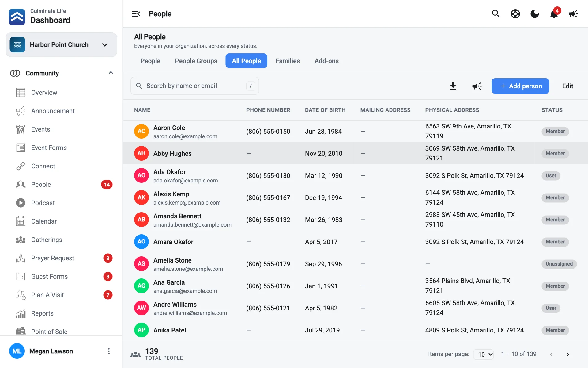Open the help lifebuoy icon
Image resolution: width=588 pixels, height=368 pixels.
pos(515,14)
